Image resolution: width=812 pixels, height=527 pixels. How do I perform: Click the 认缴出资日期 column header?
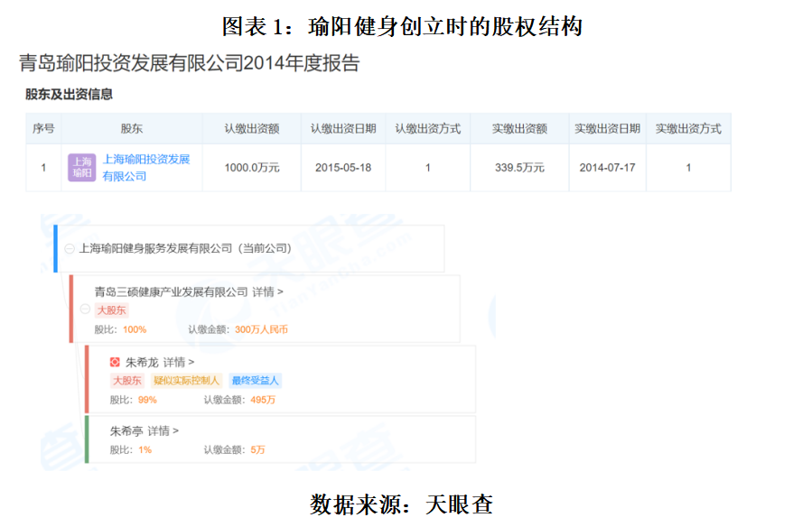(343, 129)
